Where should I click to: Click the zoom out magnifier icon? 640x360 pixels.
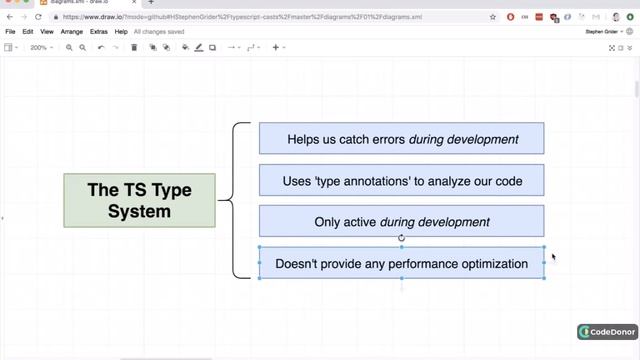(x=82, y=48)
